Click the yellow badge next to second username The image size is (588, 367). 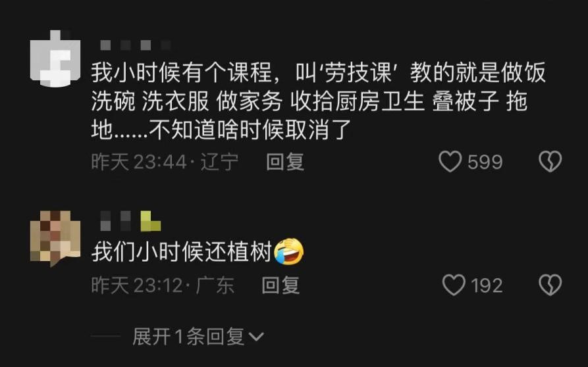(150, 221)
